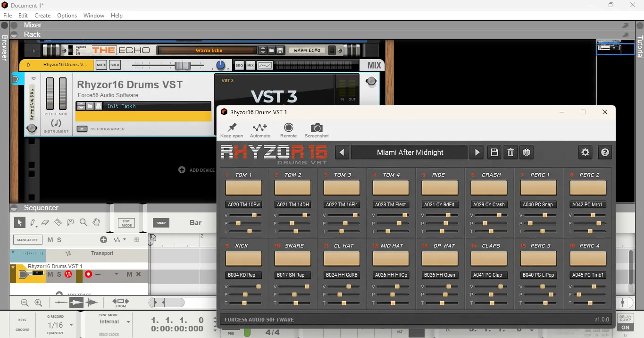
Task: Click Miami After Midnight preset name
Action: click(410, 152)
